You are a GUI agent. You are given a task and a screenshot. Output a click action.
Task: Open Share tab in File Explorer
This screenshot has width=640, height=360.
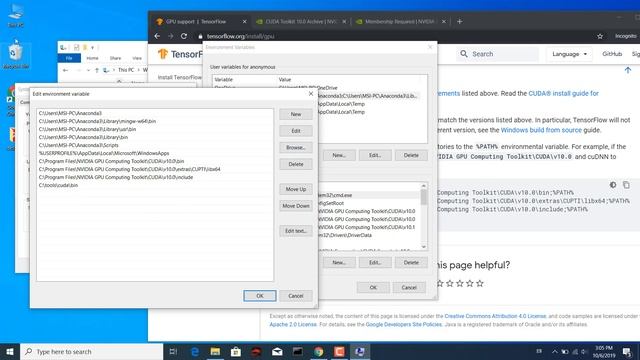(115, 58)
